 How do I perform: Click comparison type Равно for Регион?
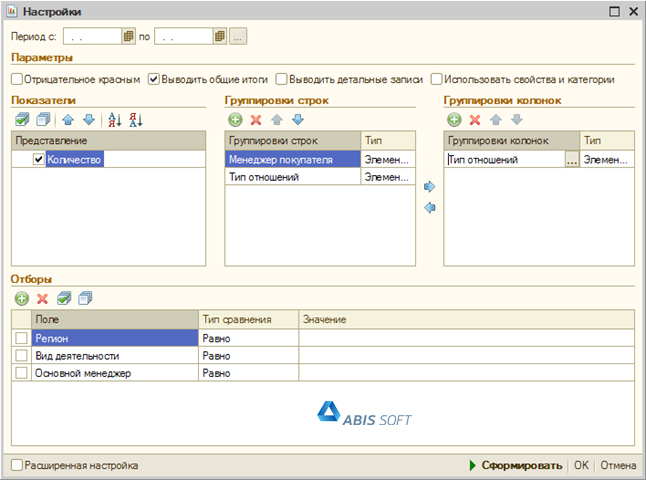(248, 338)
